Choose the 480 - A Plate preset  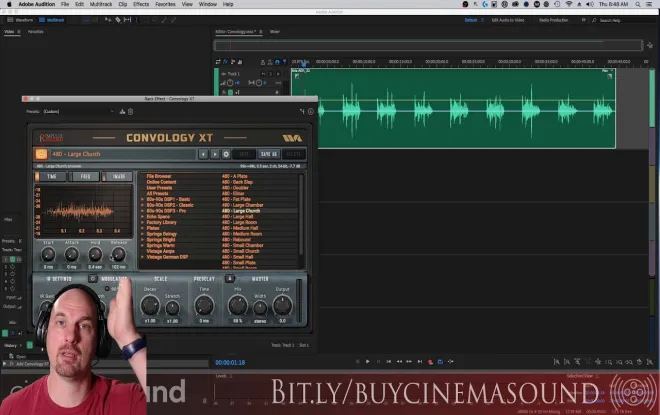pyautogui.click(x=235, y=176)
